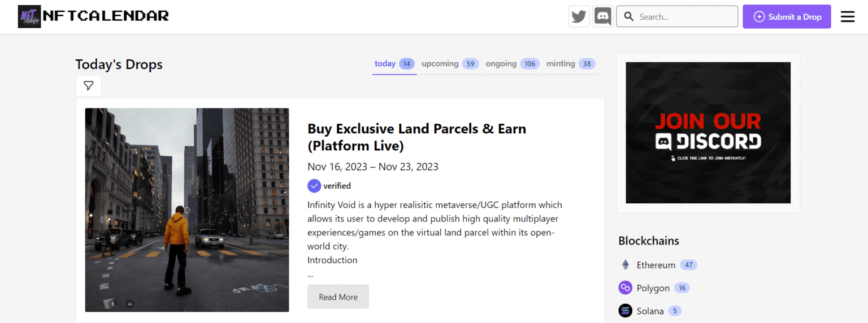Focus the Search input field
The image size is (868, 323).
(x=685, y=17)
